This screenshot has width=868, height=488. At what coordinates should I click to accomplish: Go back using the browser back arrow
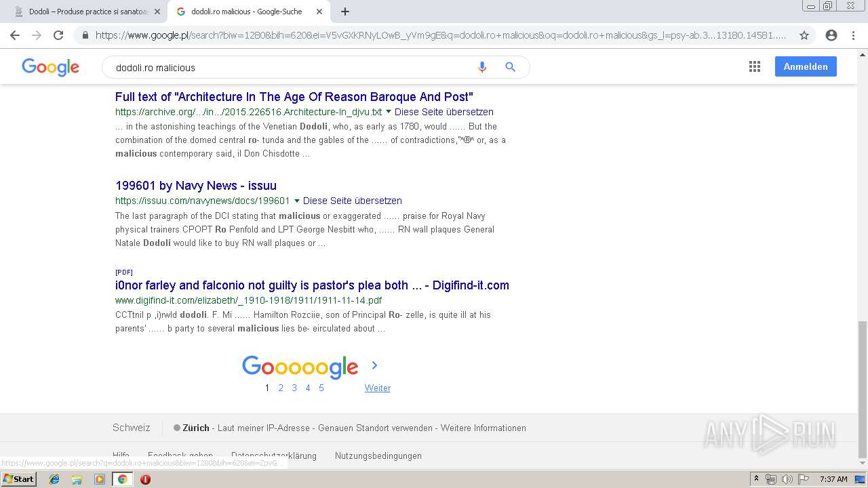pos(15,35)
